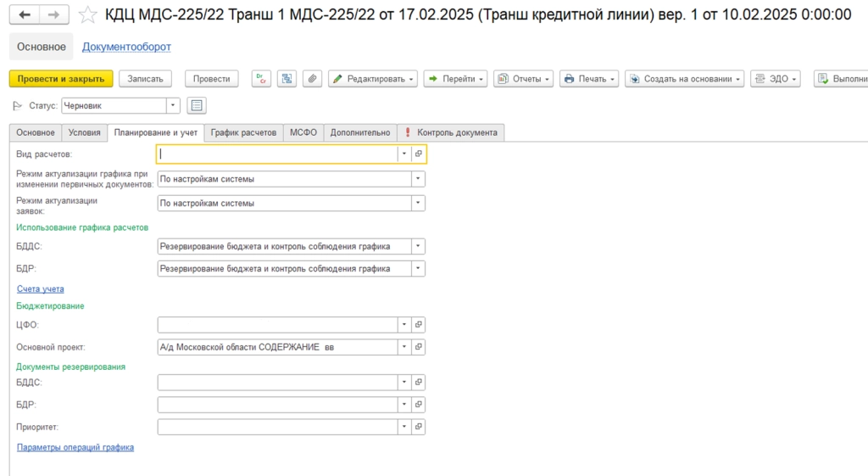Click the list icon next to Status

(197, 106)
